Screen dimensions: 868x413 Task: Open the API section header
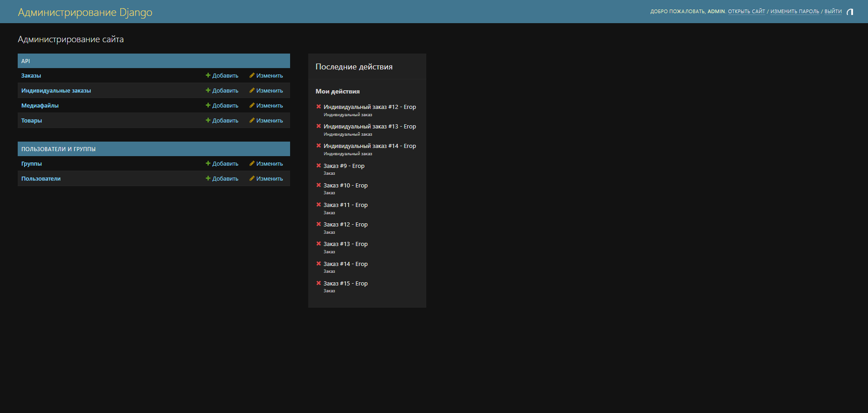point(25,61)
